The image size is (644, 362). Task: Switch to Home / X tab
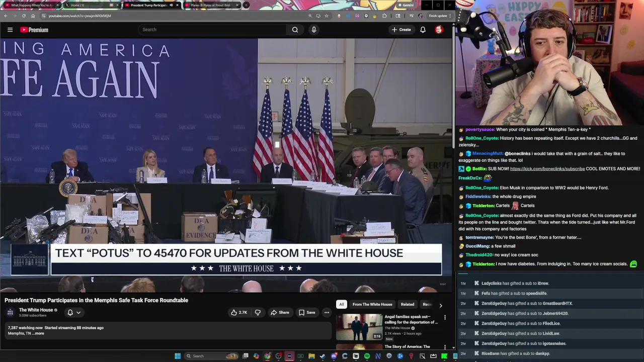92,5
